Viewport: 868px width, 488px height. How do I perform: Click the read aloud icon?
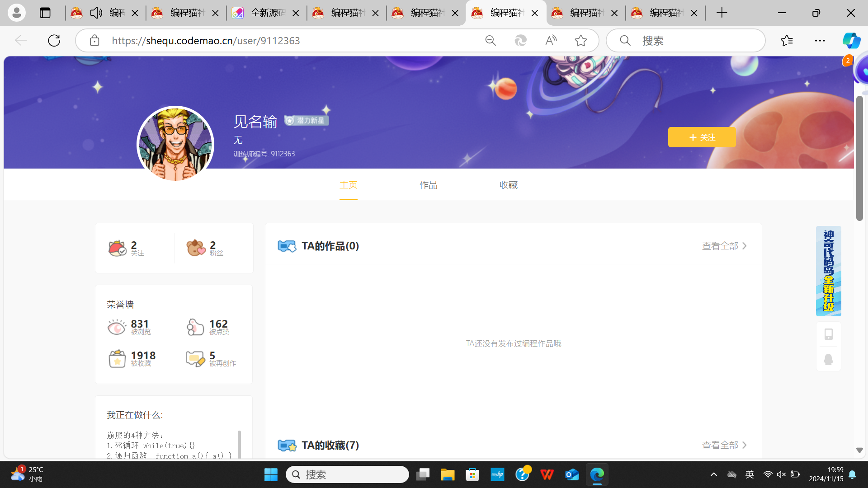[551, 41]
